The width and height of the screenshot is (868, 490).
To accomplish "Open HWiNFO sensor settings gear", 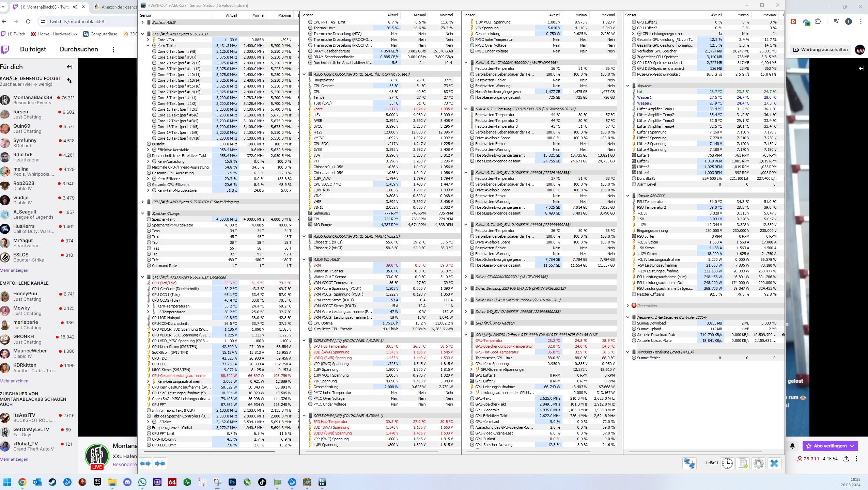I will tap(759, 463).
